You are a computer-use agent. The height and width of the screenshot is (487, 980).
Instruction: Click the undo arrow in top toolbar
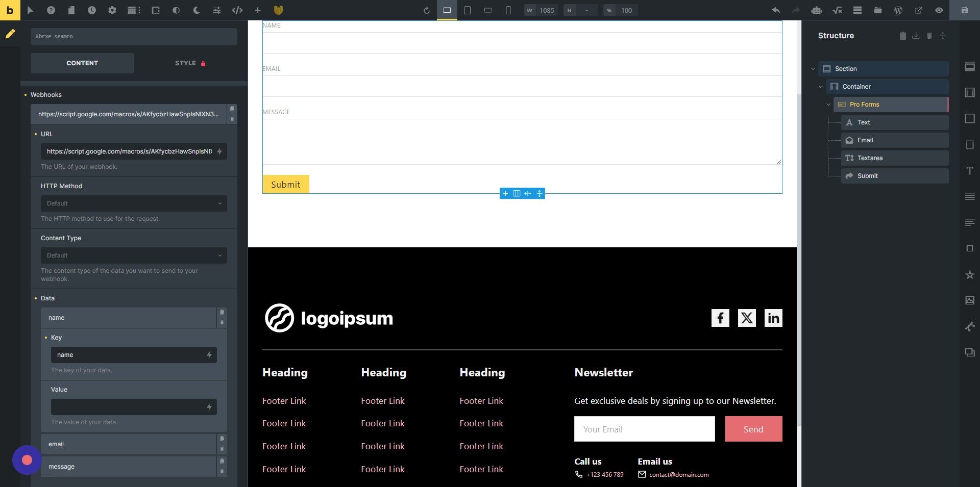click(x=776, y=10)
